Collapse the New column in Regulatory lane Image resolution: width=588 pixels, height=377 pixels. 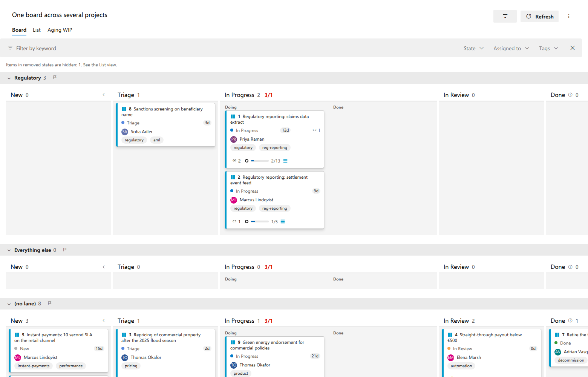(x=104, y=95)
